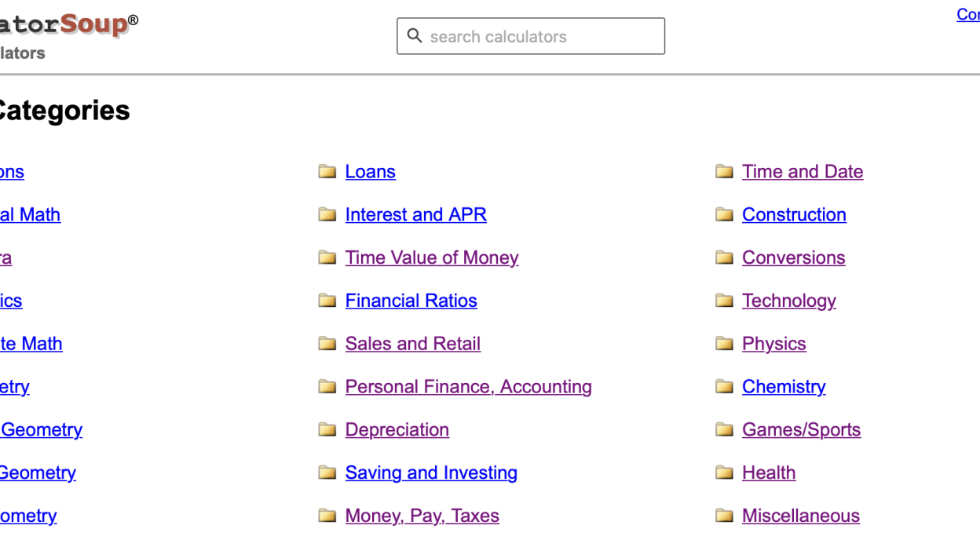Image resolution: width=980 pixels, height=551 pixels.
Task: Open the Physics category
Action: coord(773,344)
